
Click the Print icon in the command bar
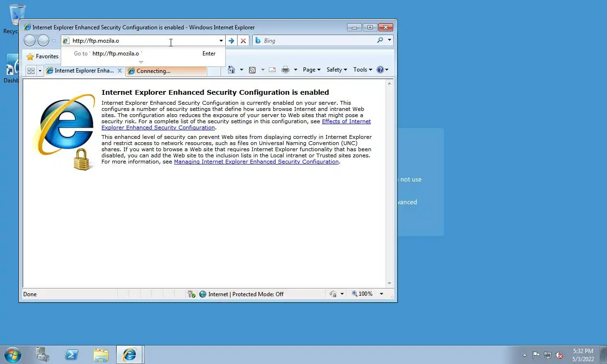tap(285, 70)
